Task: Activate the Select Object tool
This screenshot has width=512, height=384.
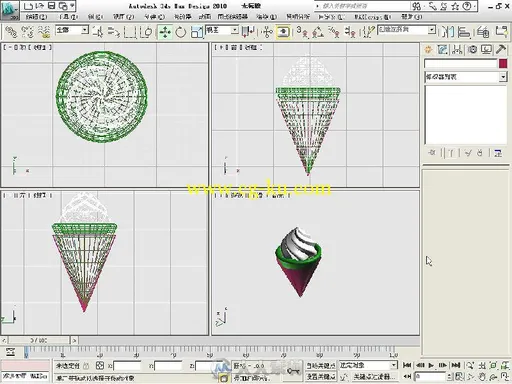Action: tap(98, 32)
